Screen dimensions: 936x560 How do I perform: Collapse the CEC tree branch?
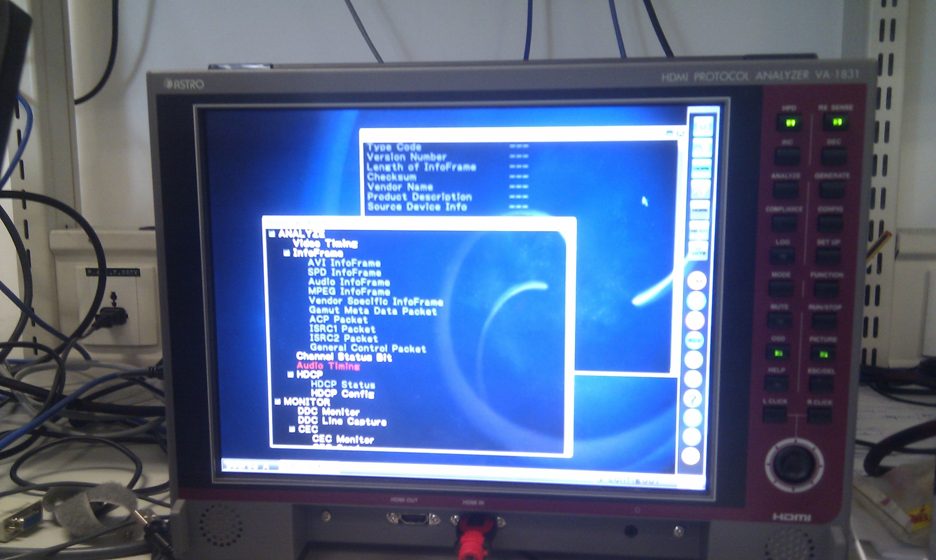pos(292,429)
